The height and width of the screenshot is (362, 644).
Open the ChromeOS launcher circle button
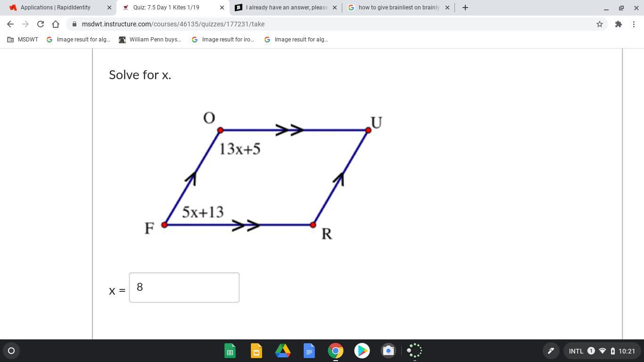pyautogui.click(x=11, y=351)
